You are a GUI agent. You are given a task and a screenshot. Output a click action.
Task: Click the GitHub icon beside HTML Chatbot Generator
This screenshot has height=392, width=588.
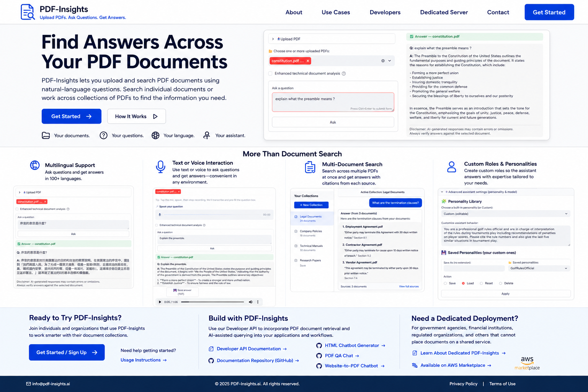click(319, 346)
